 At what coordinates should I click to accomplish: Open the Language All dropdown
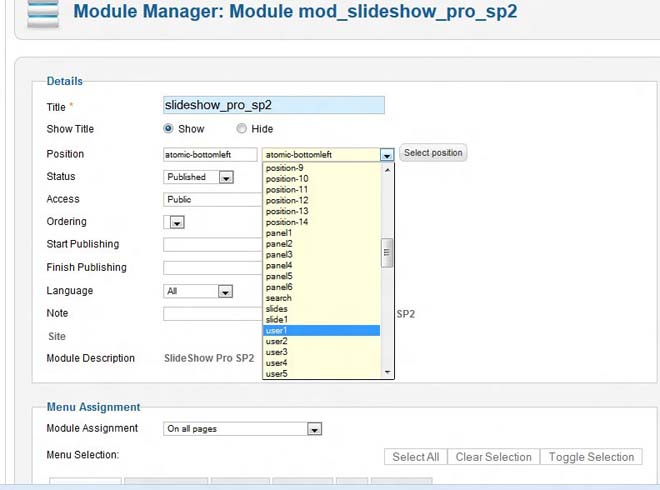coord(225,291)
